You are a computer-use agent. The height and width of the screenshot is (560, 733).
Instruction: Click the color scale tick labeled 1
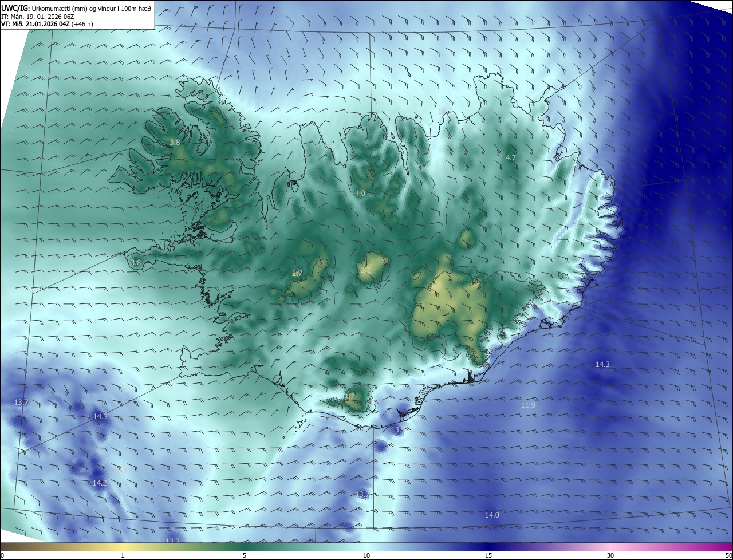click(123, 556)
